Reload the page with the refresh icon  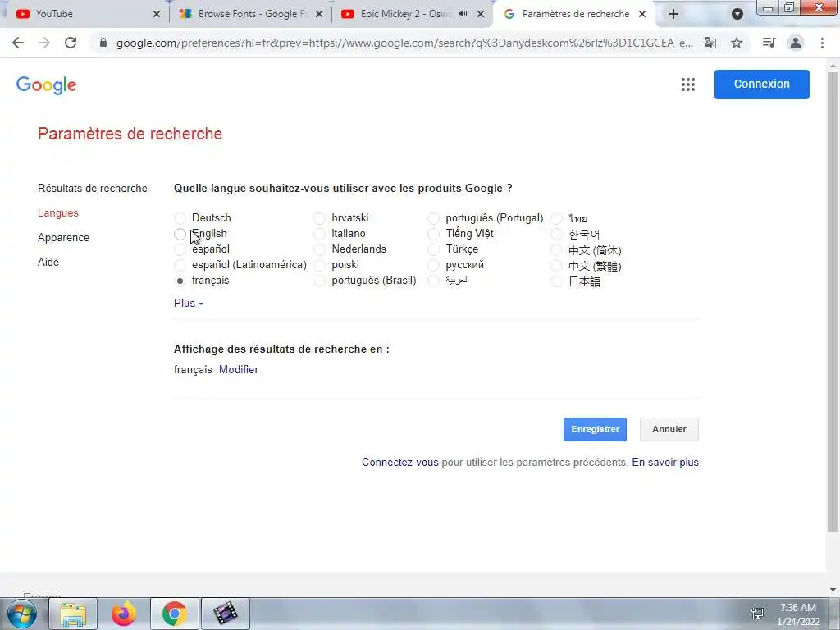(x=71, y=43)
